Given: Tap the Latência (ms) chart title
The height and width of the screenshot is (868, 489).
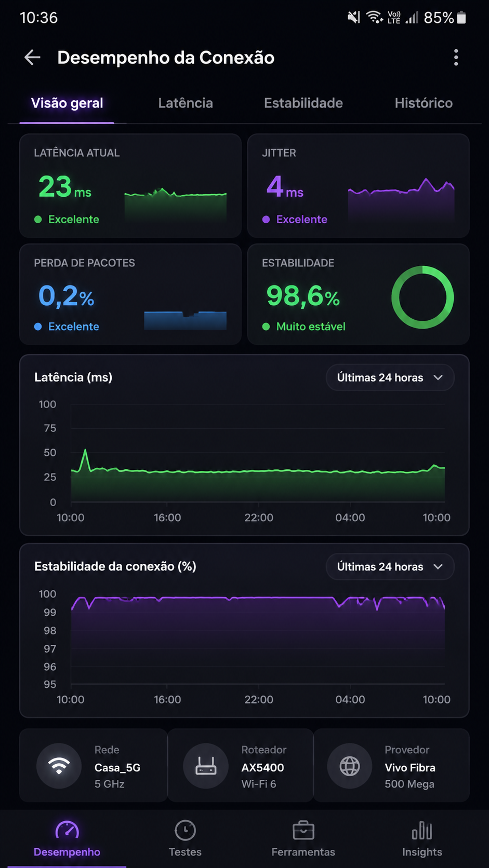Looking at the screenshot, I should pos(73,377).
